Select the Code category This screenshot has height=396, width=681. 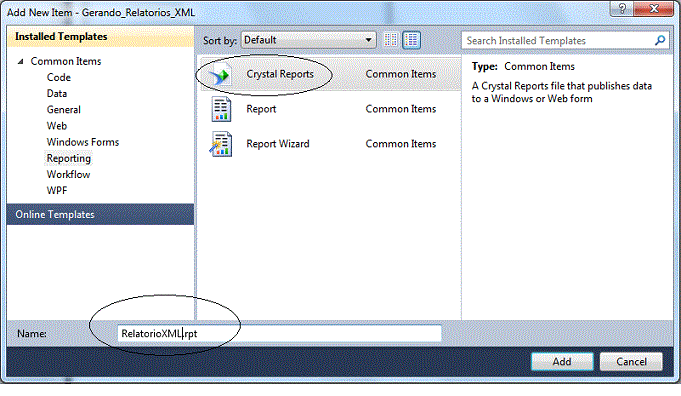coord(59,77)
